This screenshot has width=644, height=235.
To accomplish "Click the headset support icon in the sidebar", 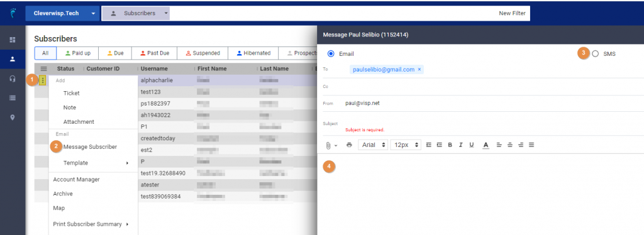I will tap(13, 79).
